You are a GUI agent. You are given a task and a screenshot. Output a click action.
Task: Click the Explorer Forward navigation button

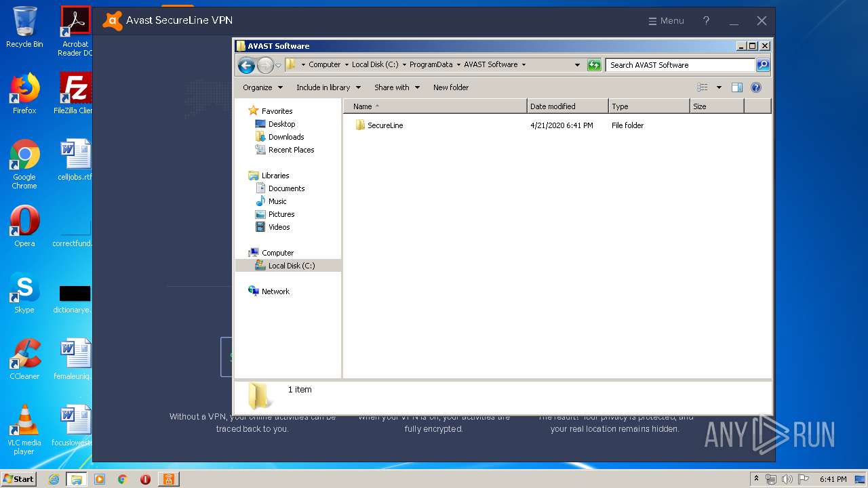(265, 65)
